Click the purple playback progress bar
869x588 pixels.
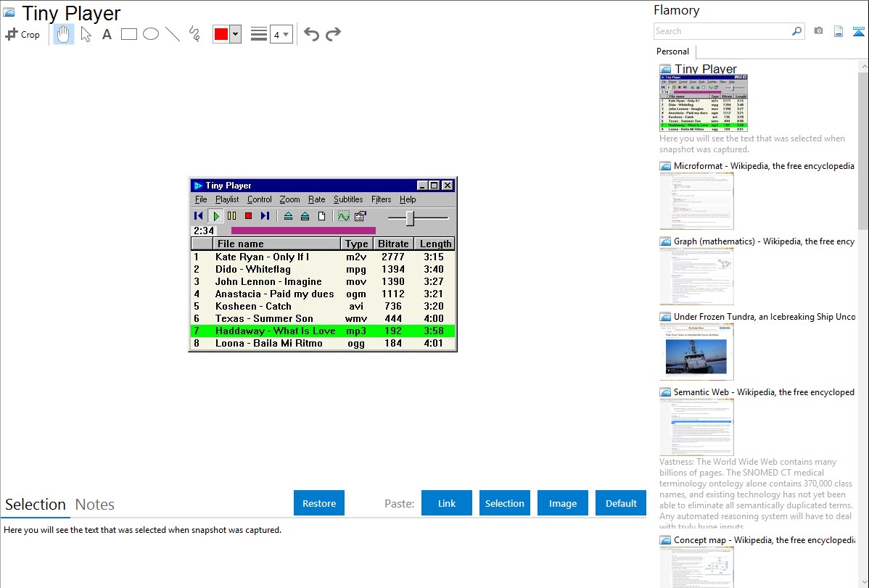[x=303, y=231]
